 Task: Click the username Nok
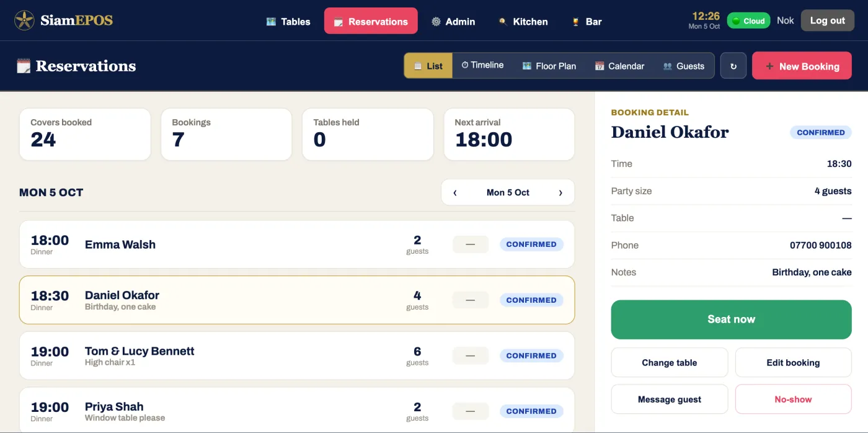pyautogui.click(x=786, y=20)
